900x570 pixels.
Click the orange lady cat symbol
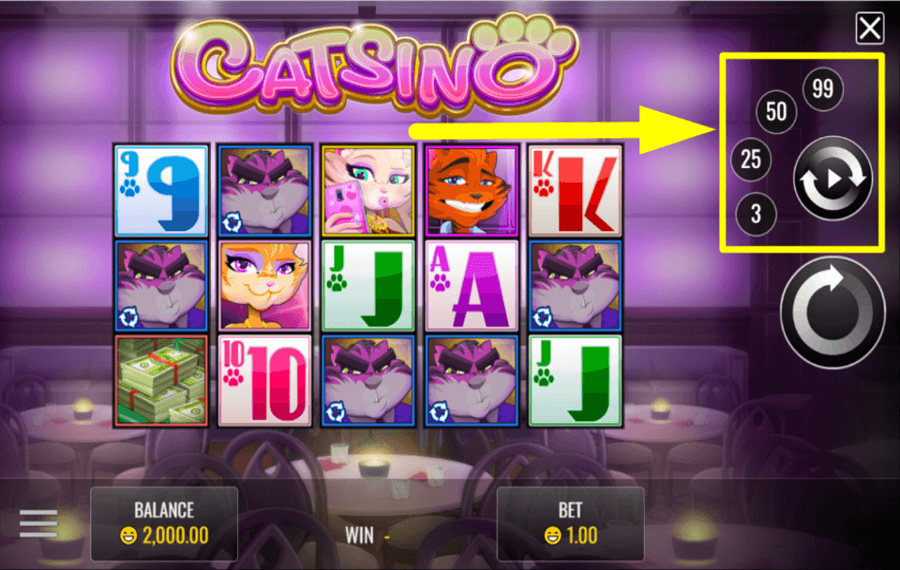[x=265, y=286]
